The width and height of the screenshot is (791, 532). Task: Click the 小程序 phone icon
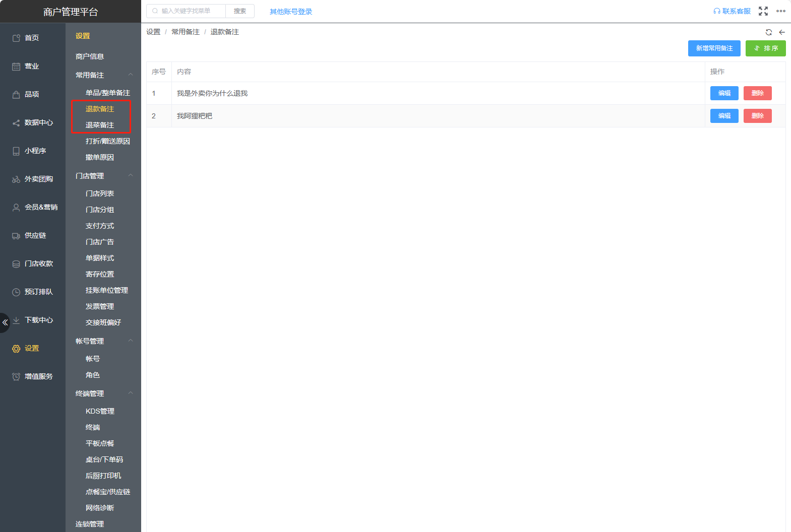pyautogui.click(x=16, y=151)
